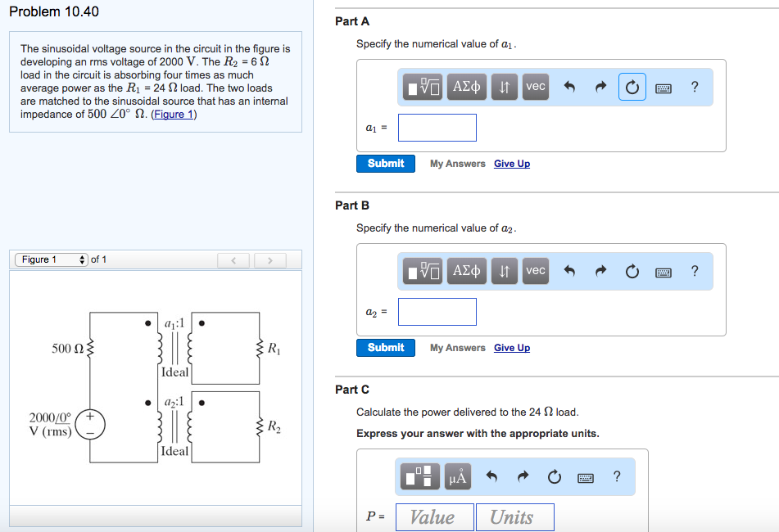
Task: Click inside the a2 answer input field
Action: 437,311
